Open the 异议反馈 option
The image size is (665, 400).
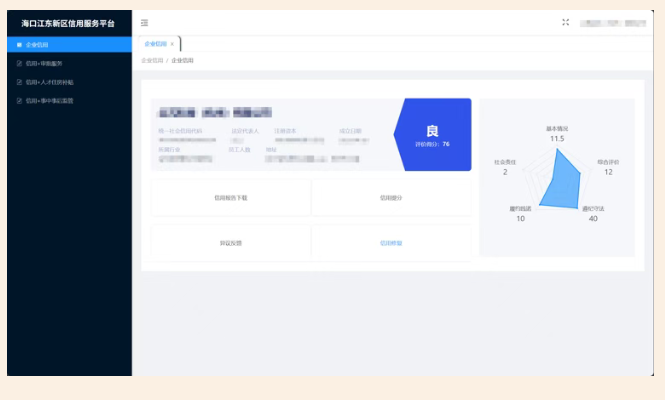click(230, 243)
